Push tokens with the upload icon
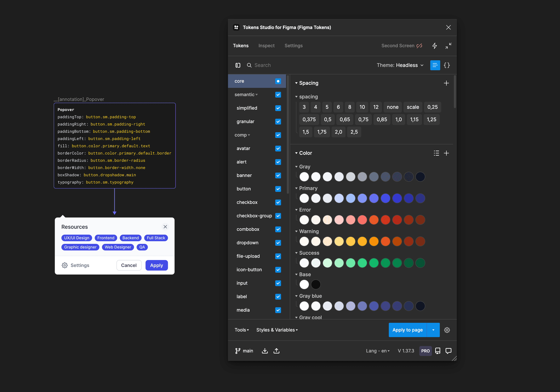Image resolution: width=560 pixels, height=392 pixels. pyautogui.click(x=276, y=351)
